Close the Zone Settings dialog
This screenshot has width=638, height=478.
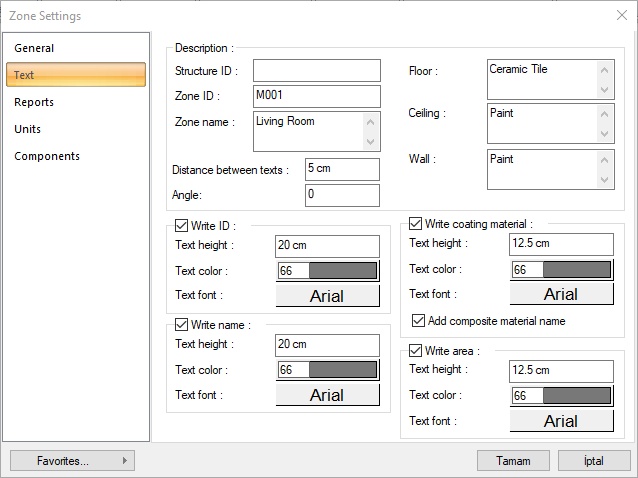pos(621,15)
